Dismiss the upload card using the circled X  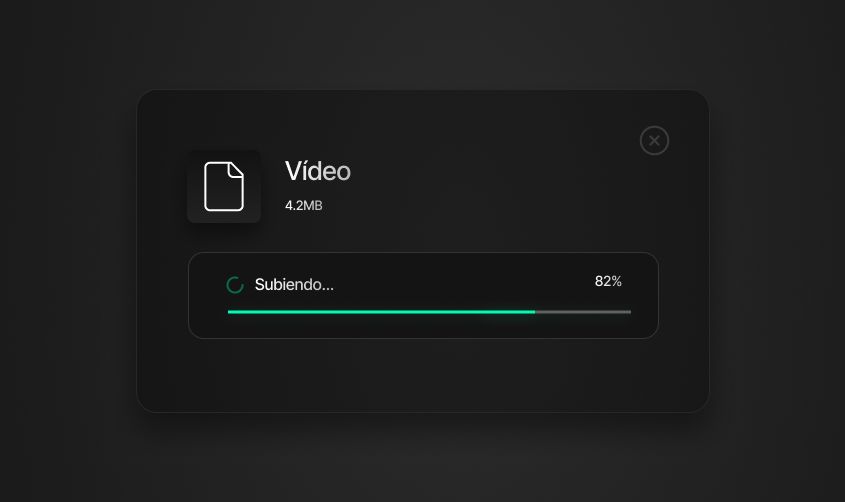pos(654,141)
